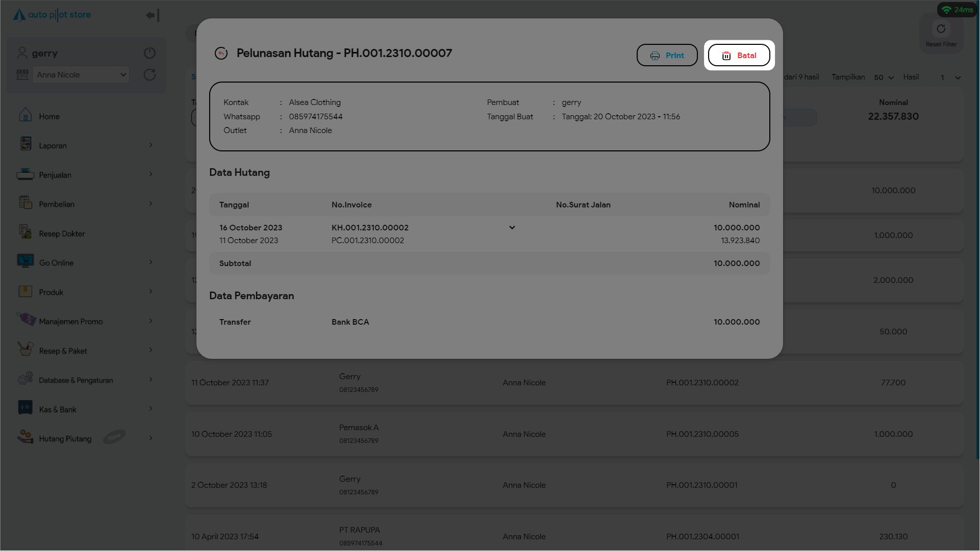Screen dimensions: 980x551
Task: Open Resep Dokter menu item
Action: 62,234
